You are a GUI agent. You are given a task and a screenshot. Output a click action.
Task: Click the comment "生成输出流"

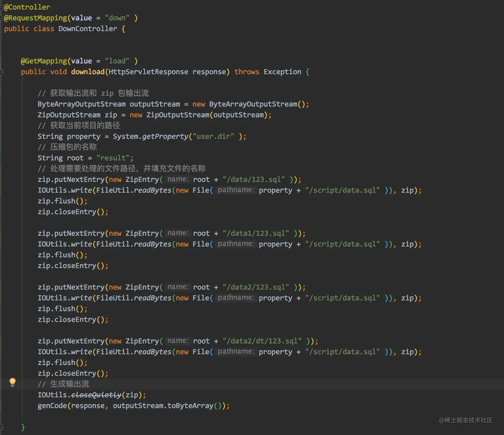[x=63, y=384]
